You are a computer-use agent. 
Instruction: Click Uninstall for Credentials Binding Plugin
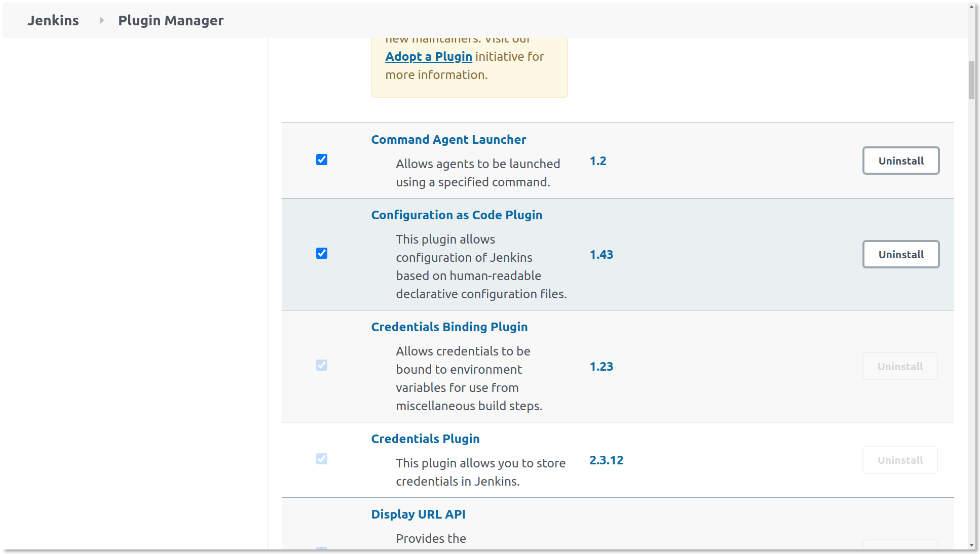pyautogui.click(x=900, y=366)
